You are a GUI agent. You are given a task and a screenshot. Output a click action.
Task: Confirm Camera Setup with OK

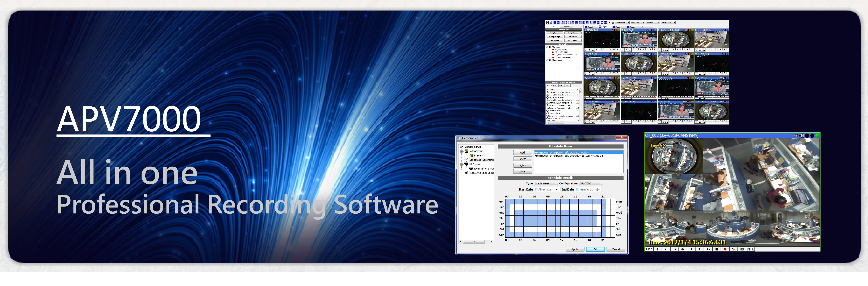coord(595,250)
